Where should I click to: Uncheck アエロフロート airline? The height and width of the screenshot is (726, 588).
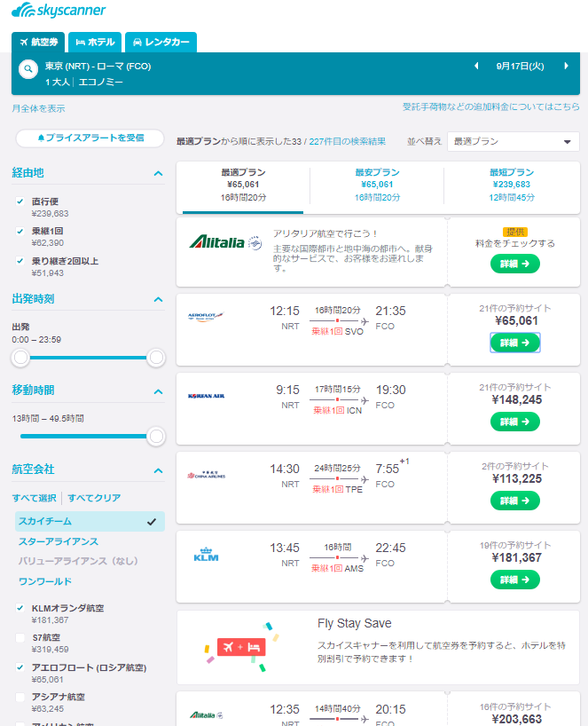click(x=20, y=667)
